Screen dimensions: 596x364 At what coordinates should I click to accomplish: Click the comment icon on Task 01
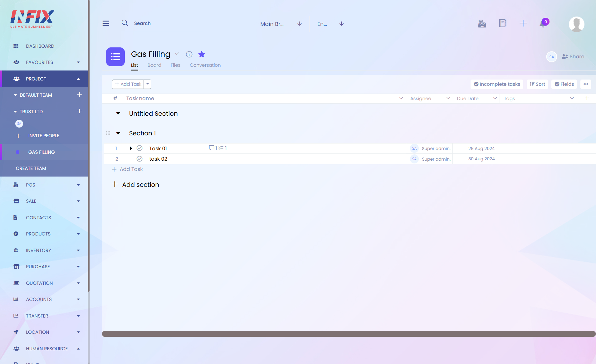coord(212,148)
